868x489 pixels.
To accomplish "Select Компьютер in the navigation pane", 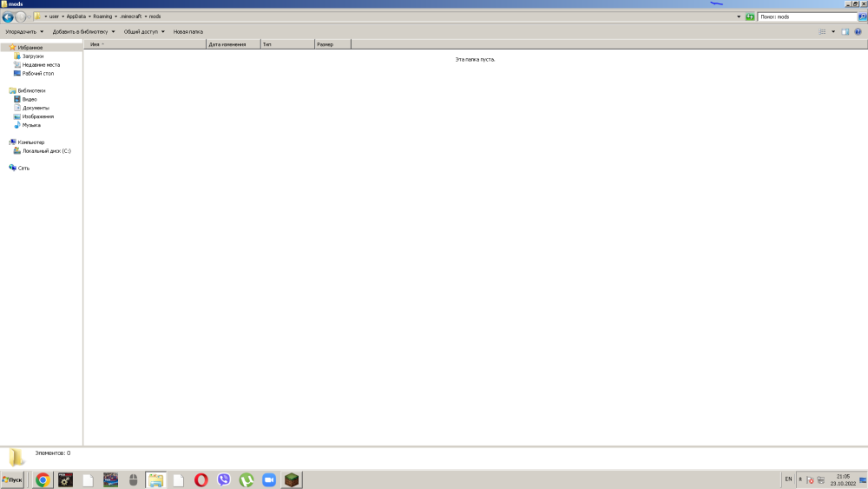I will pos(30,142).
